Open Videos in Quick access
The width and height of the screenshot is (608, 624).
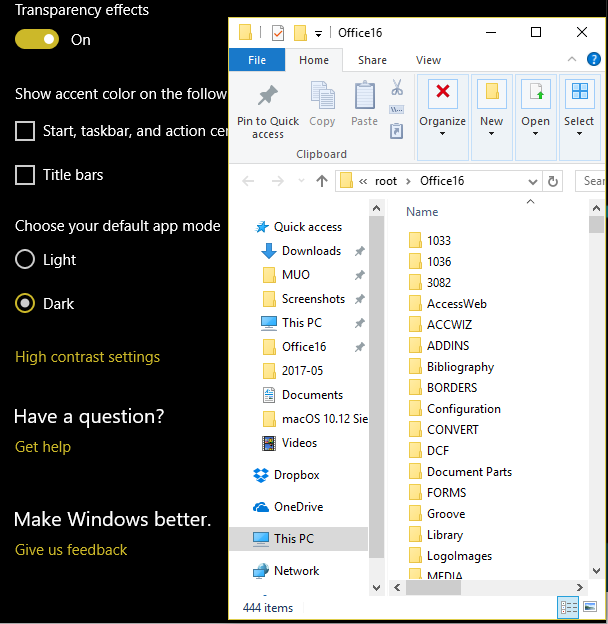click(290, 443)
